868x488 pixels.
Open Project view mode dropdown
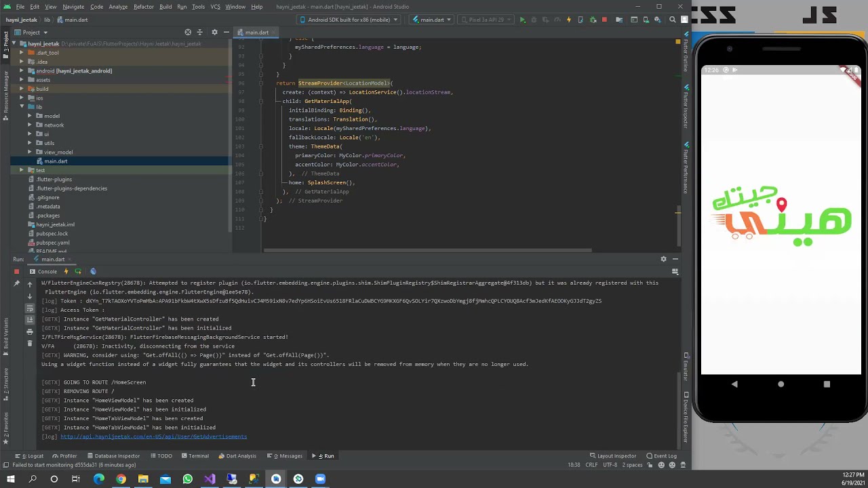(x=31, y=32)
